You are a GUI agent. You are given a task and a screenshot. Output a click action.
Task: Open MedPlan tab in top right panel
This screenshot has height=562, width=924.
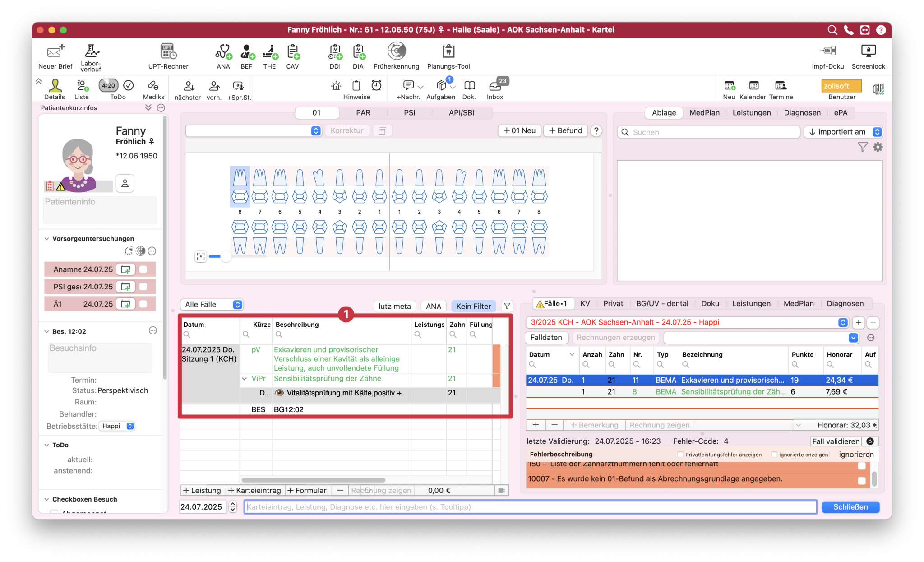pos(704,113)
